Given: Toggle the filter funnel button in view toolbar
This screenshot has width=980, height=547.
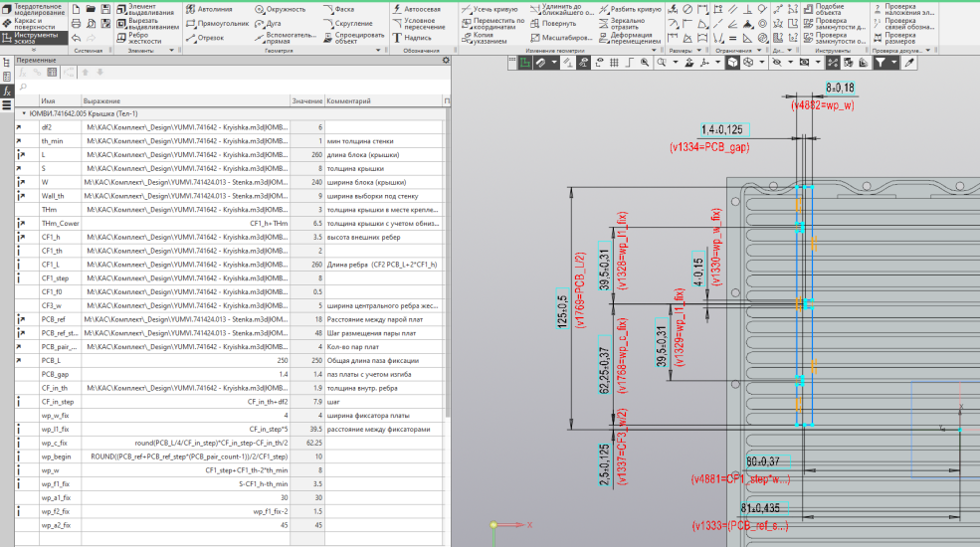Looking at the screenshot, I should (x=881, y=63).
